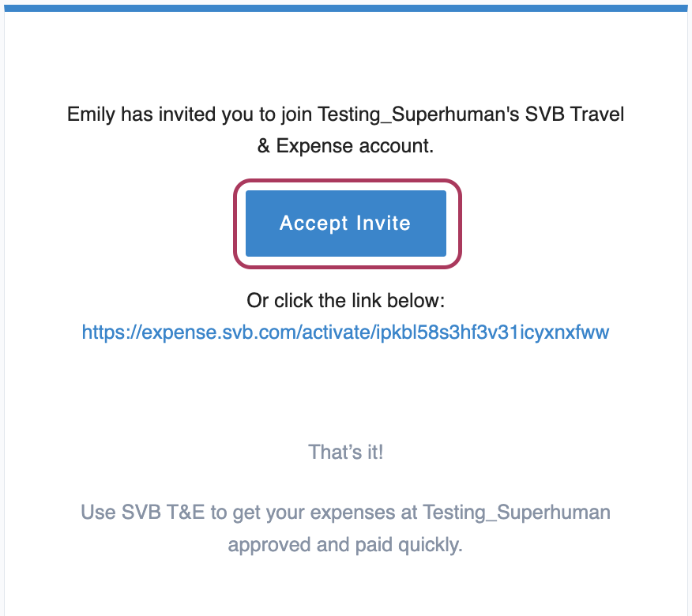Click the 'Or click the link below:' text
This screenshot has width=692, height=616.
pyautogui.click(x=345, y=301)
